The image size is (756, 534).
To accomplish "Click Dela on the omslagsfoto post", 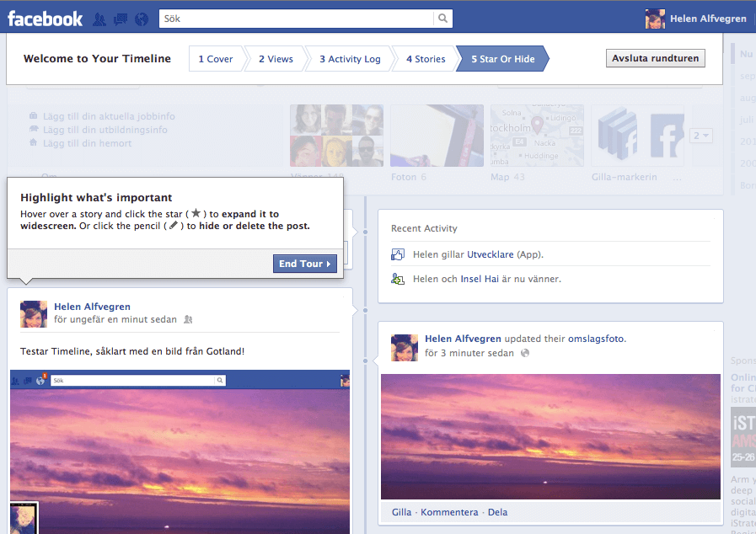I will click(497, 512).
